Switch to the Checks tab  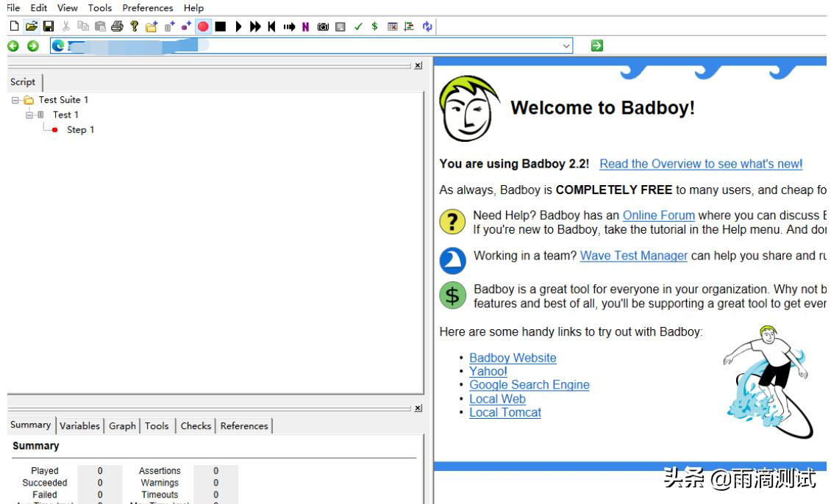(196, 426)
